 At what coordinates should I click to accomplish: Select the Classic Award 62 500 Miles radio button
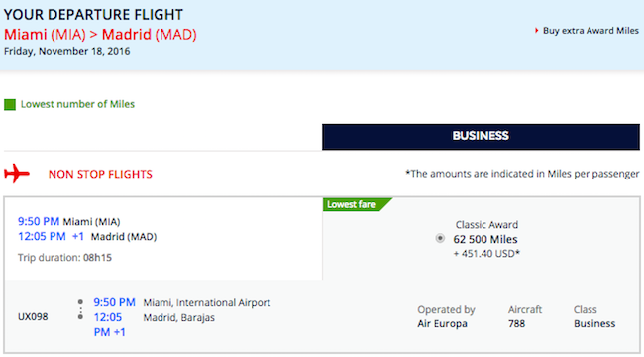tap(440, 239)
